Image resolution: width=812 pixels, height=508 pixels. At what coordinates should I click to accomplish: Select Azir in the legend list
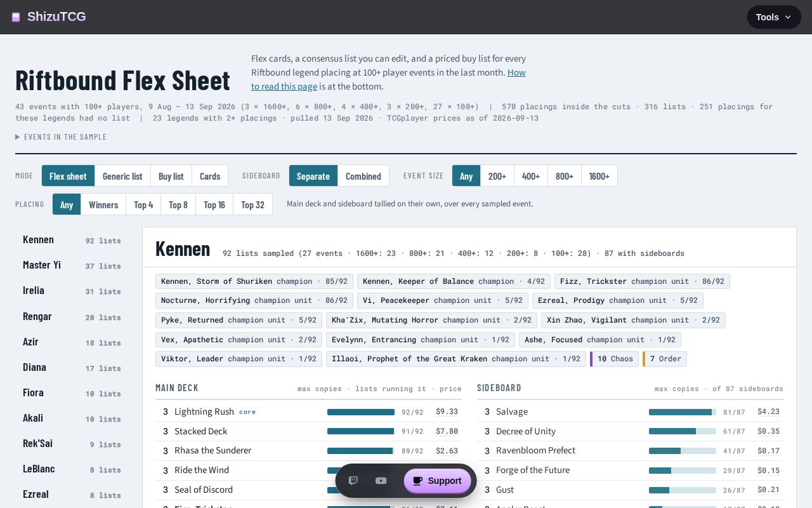point(72,342)
